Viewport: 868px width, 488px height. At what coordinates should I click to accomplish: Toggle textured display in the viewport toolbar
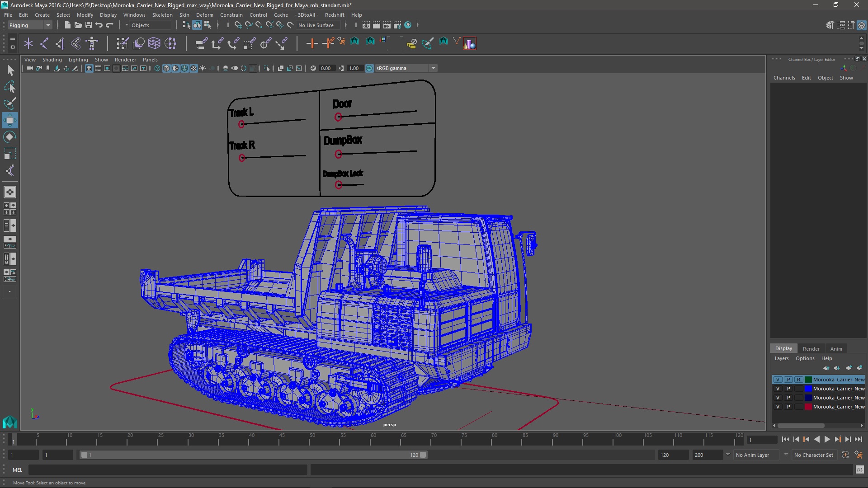click(x=193, y=68)
